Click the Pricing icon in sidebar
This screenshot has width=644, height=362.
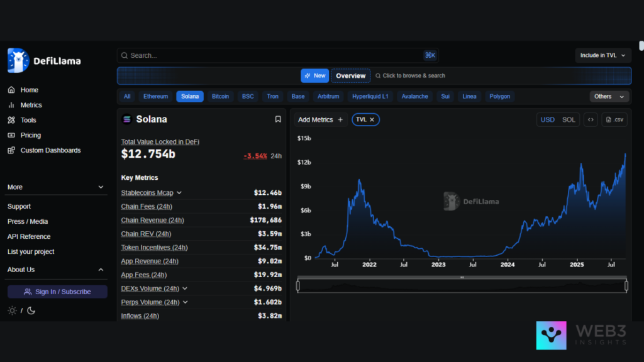coord(11,135)
